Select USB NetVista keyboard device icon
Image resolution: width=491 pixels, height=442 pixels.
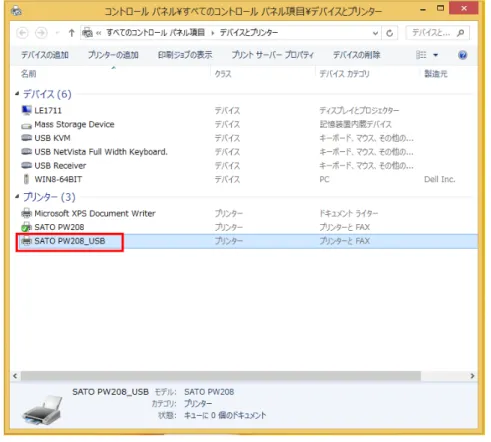[26, 152]
